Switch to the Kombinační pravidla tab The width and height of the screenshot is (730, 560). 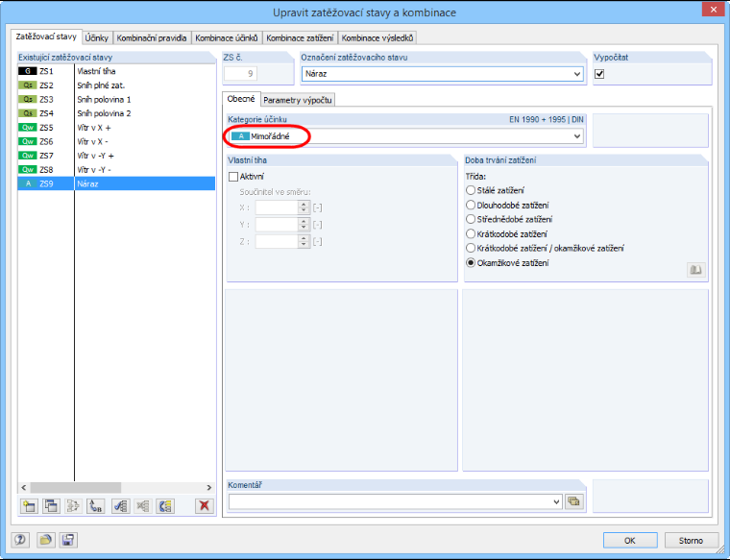click(x=152, y=37)
